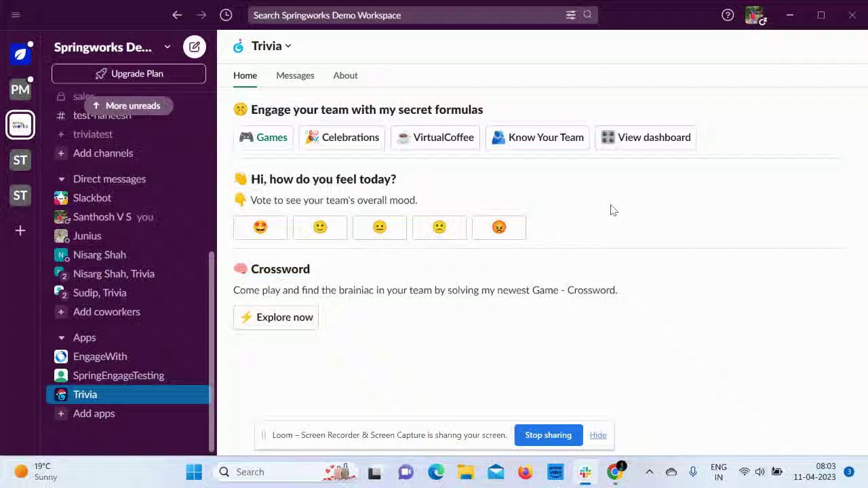
Task: Switch to the blue leaf workspace
Action: [x=20, y=54]
